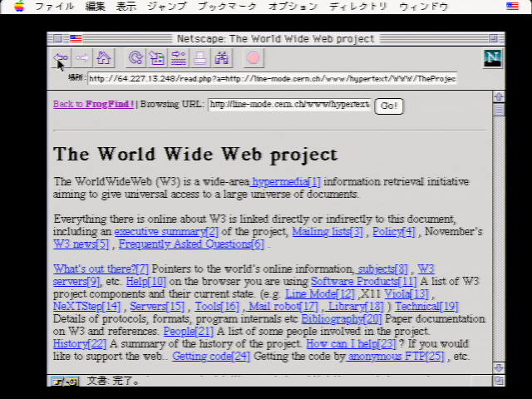Viewport: 532px width, 399px height.
Task: Open the Help[10] link
Action: pos(146,282)
